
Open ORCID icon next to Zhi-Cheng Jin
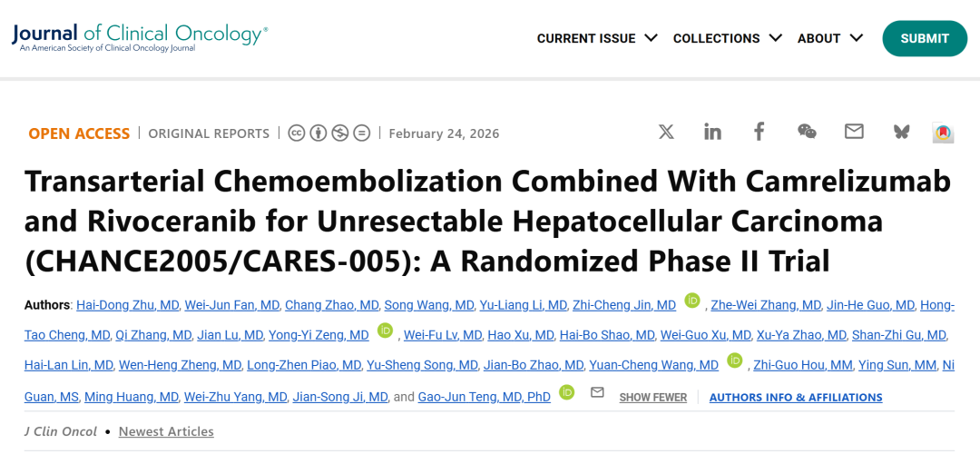coord(692,301)
